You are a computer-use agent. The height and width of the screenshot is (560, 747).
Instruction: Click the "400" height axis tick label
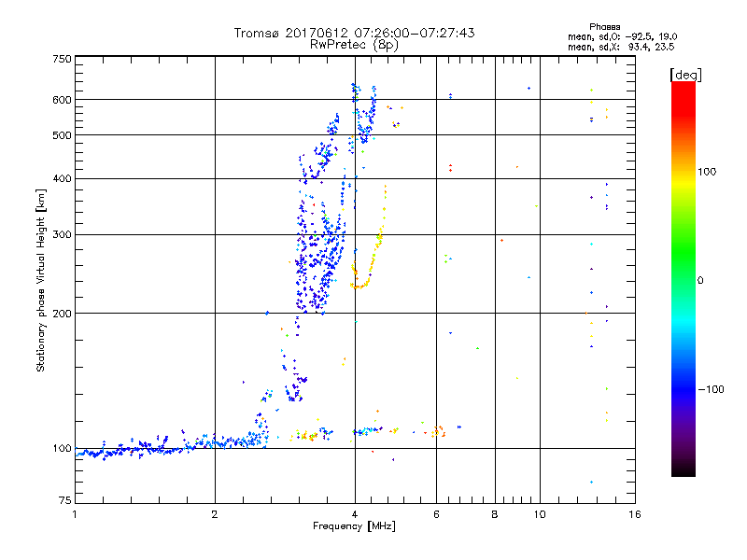pyautogui.click(x=62, y=178)
